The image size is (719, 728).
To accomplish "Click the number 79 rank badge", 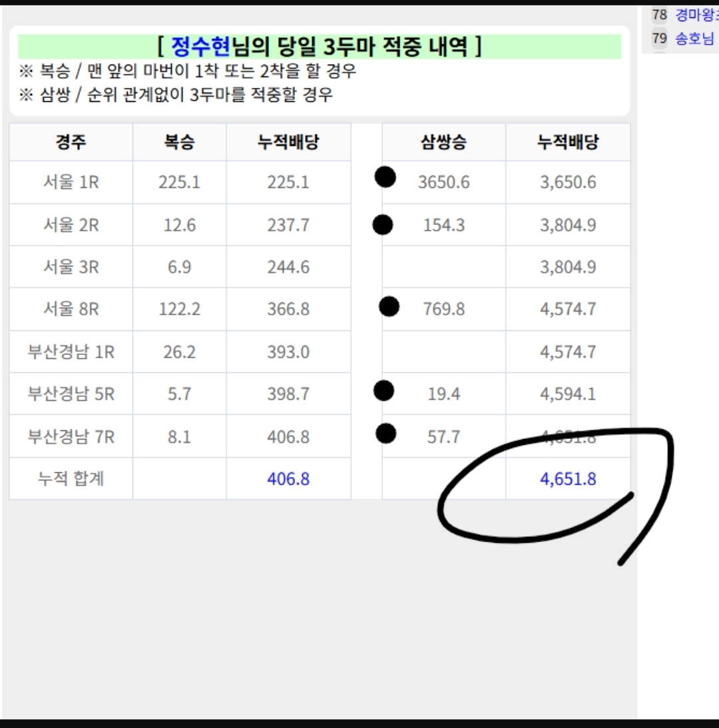I will [659, 39].
